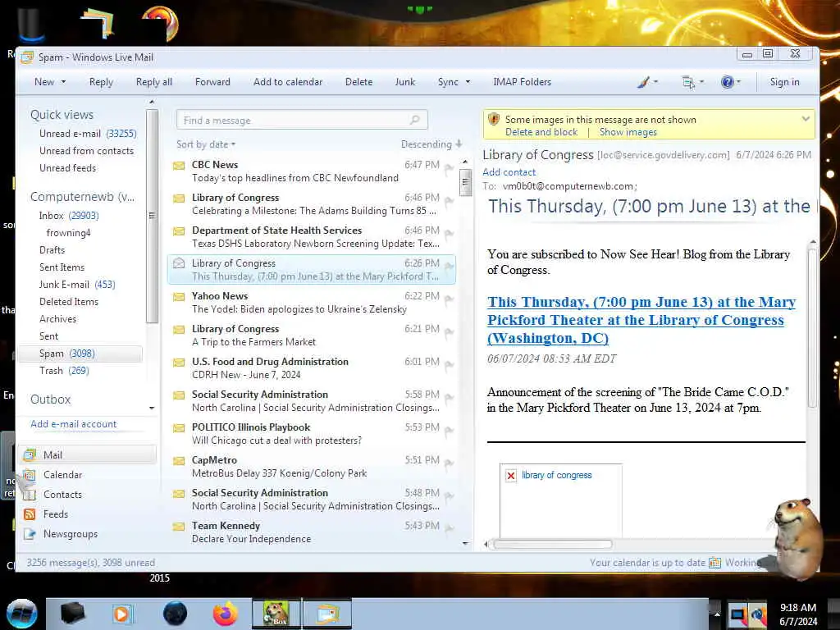Image resolution: width=840 pixels, height=630 pixels.
Task: Flag the Department of State Health Services message
Action: click(x=449, y=235)
